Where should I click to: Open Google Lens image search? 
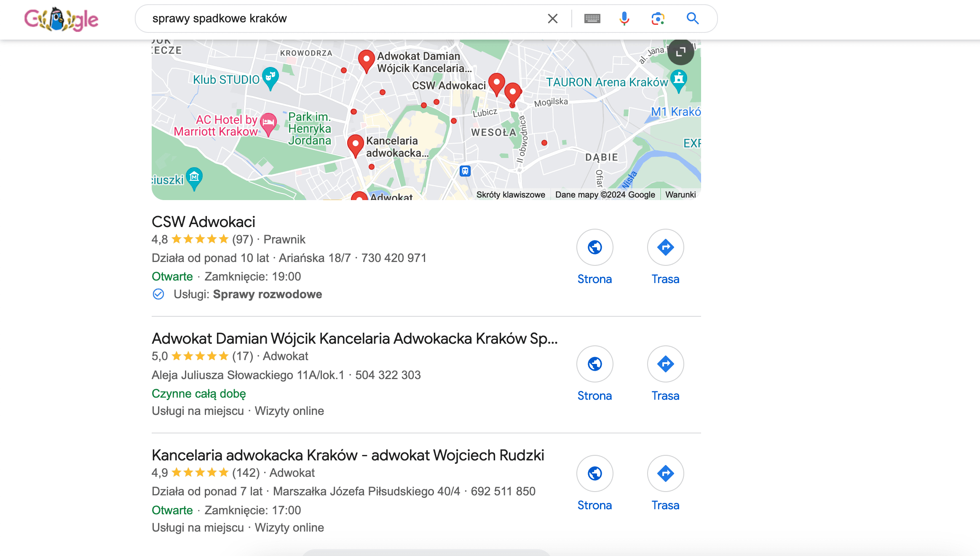pos(658,19)
